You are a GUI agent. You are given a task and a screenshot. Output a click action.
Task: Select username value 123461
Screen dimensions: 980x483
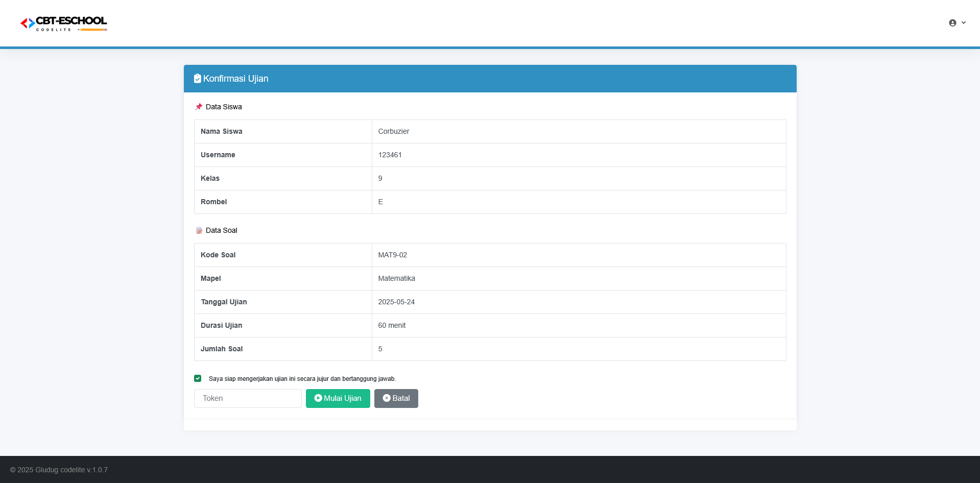pyautogui.click(x=390, y=155)
